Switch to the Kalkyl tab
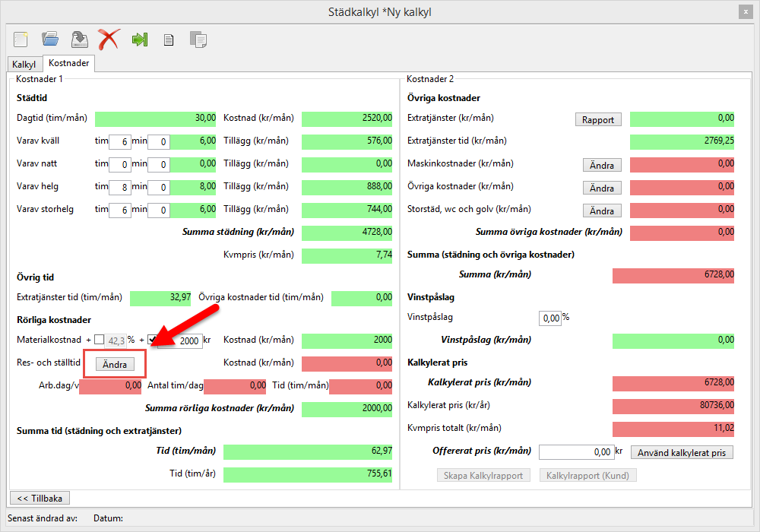 tap(24, 65)
